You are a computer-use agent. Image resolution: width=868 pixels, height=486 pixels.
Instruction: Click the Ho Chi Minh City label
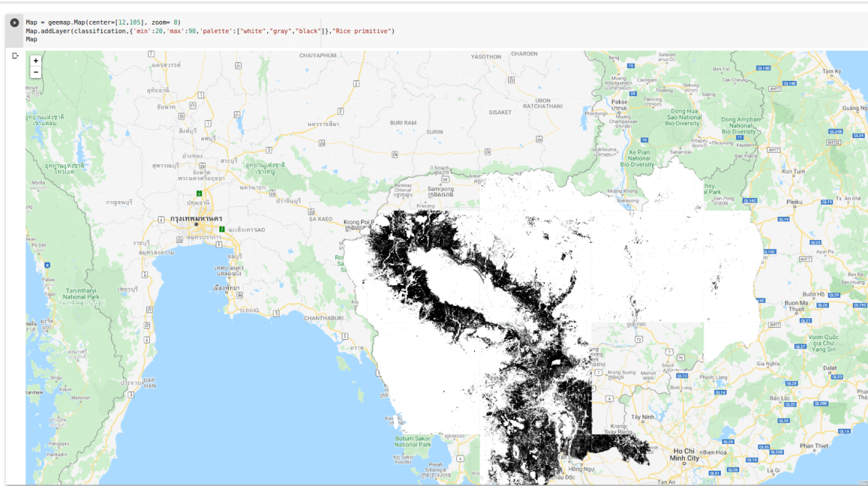pos(683,455)
